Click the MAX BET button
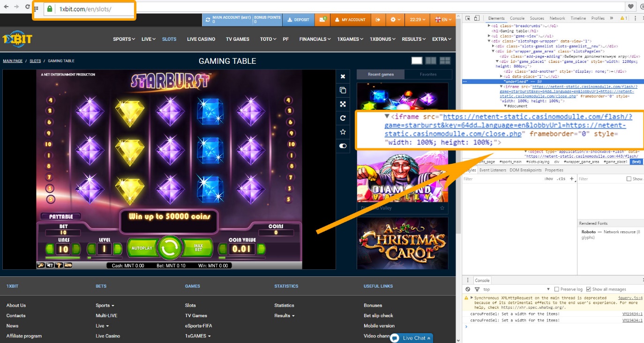The width and height of the screenshot is (644, 343). 197,247
